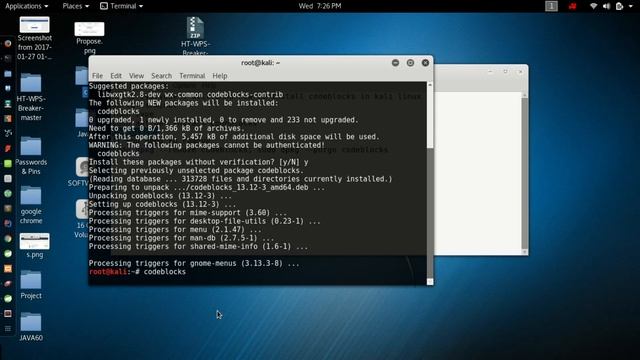640x360 pixels.
Task: Click 'Processing triggers for shared-mime-info' line
Action: click(198, 247)
